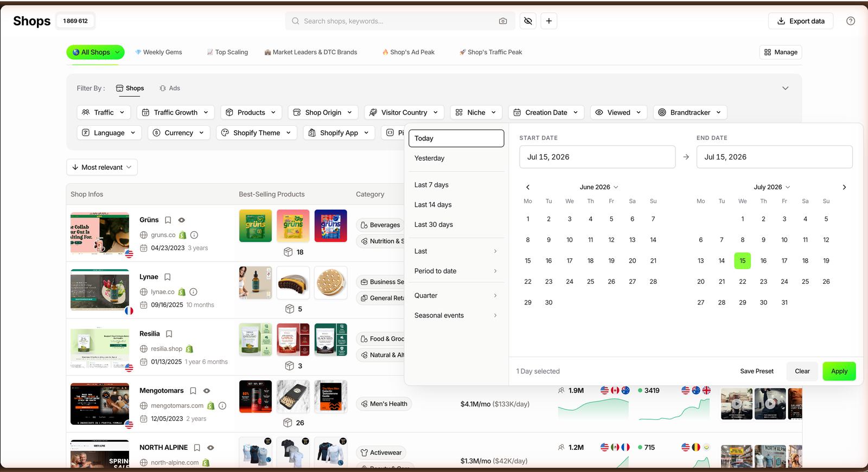
Task: Open the Traffic filter dropdown
Action: click(104, 112)
